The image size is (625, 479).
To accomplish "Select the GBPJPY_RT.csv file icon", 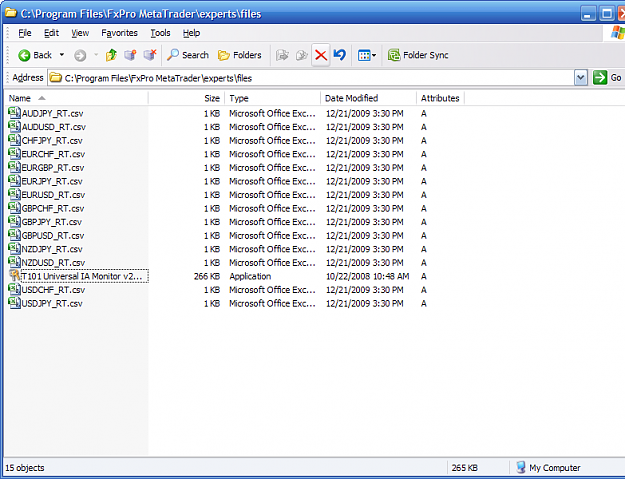I will pyautogui.click(x=14, y=221).
